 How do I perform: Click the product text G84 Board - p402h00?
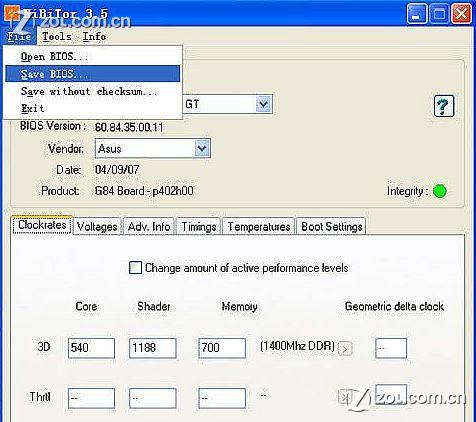144,191
